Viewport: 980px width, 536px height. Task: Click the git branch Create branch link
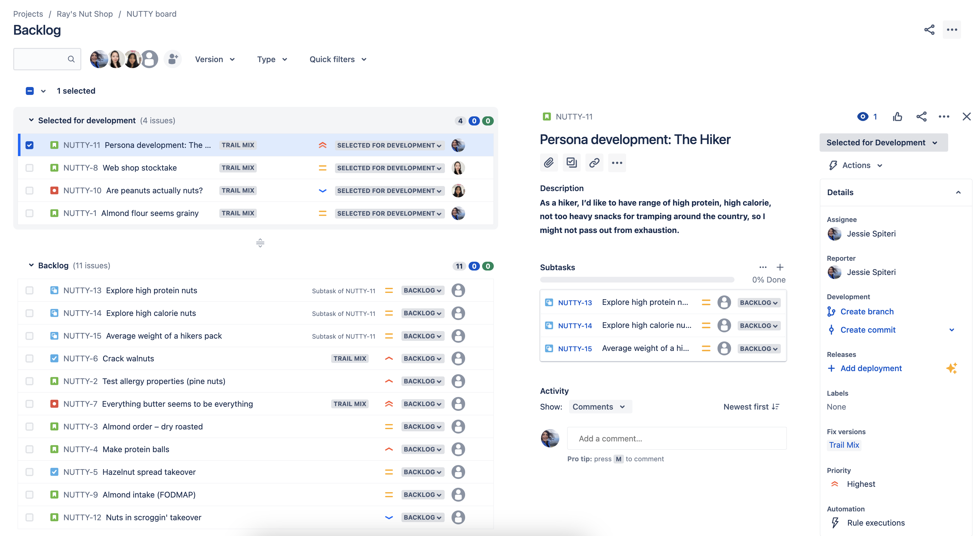867,312
